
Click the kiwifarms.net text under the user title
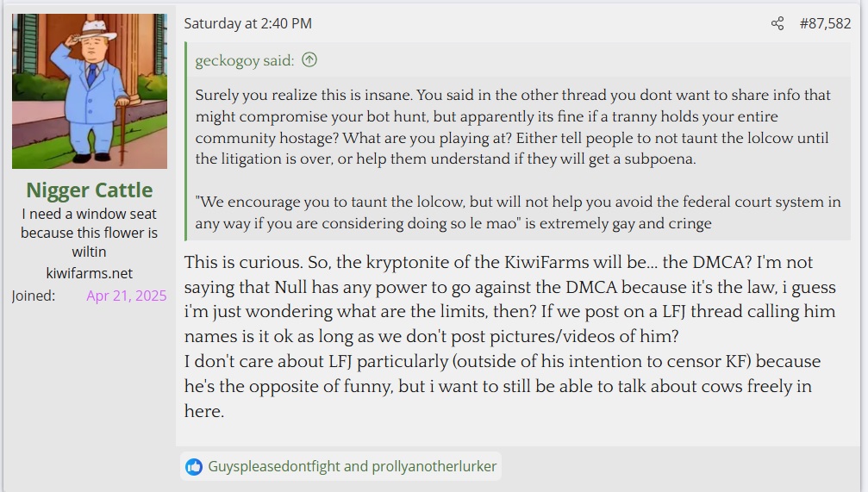pyautogui.click(x=90, y=273)
